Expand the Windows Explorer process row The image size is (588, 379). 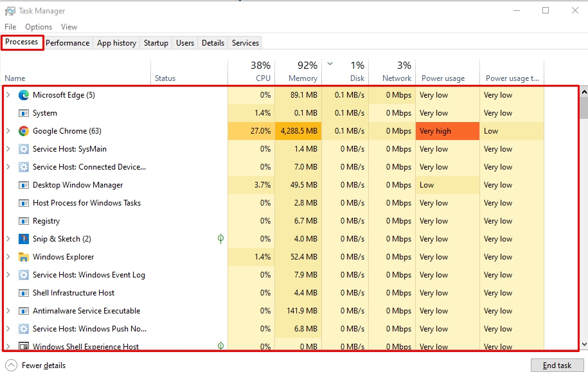(x=8, y=257)
